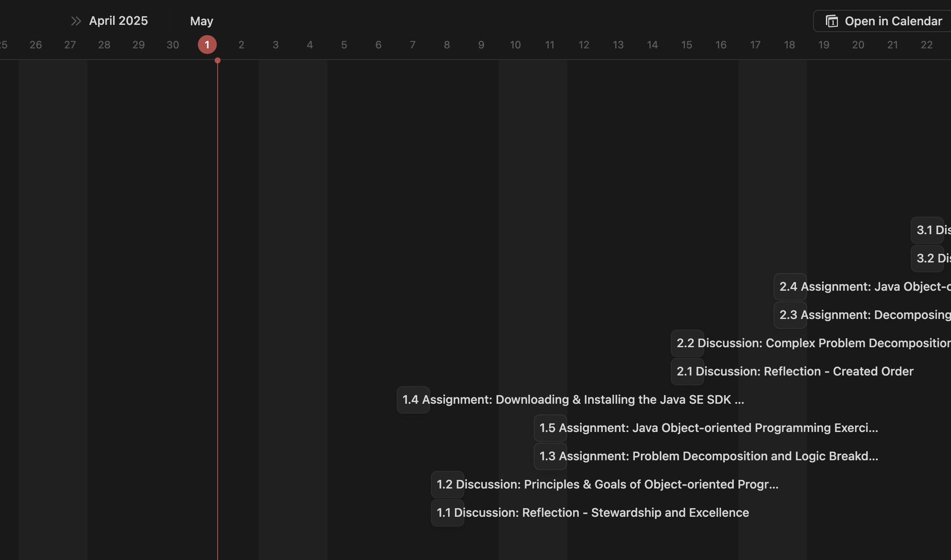
Task: Click the calendar icon beside Open in Calendar
Action: tap(831, 21)
